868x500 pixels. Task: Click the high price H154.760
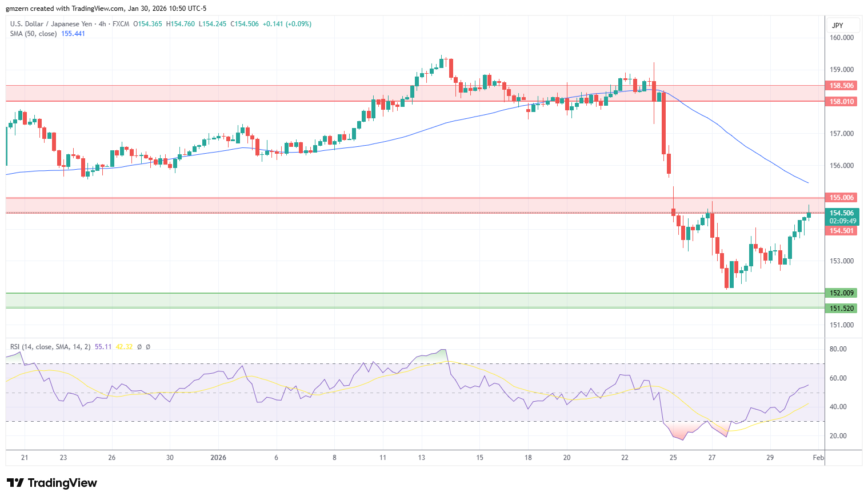coord(181,24)
